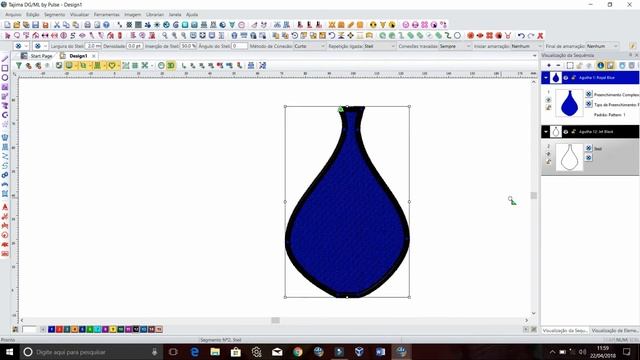
Task: Open the Iniciar amarração Nenhum dropdown
Action: click(x=527, y=46)
